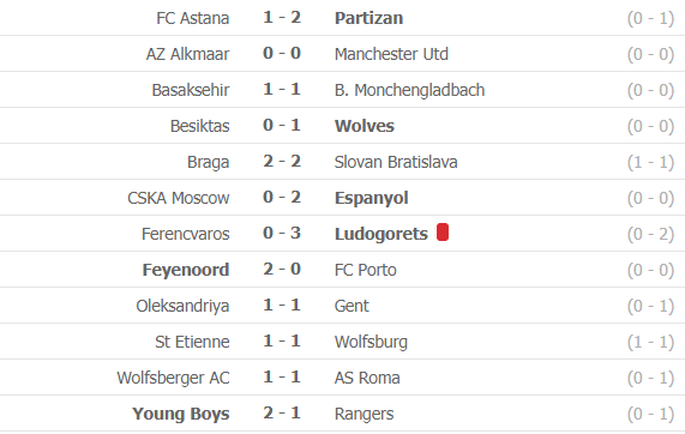Screen dimensions: 685x434
Task: Open the Young Boys team link
Action: tap(181, 414)
